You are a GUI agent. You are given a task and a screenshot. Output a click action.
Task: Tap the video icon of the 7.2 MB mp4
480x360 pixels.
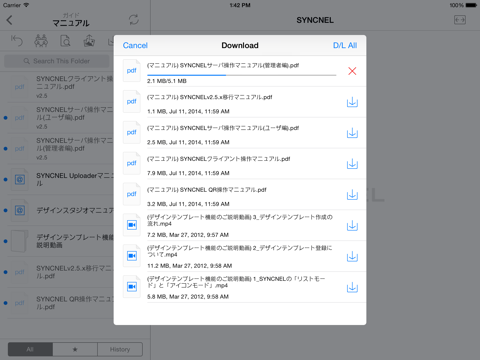[132, 225]
